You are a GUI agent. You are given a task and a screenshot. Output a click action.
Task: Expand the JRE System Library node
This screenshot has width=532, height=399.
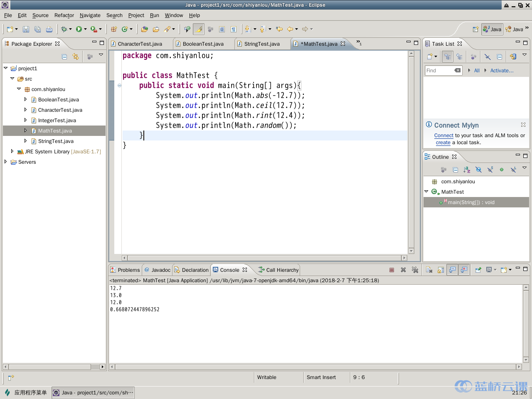(x=12, y=151)
